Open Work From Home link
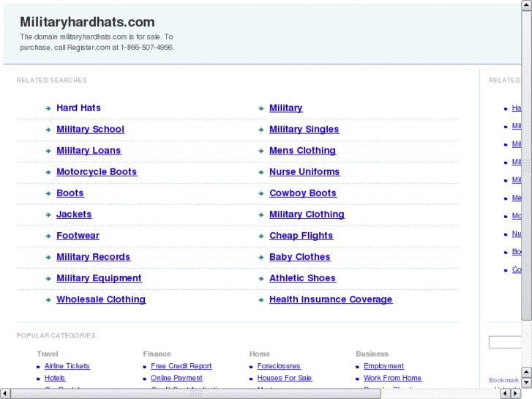 (392, 378)
